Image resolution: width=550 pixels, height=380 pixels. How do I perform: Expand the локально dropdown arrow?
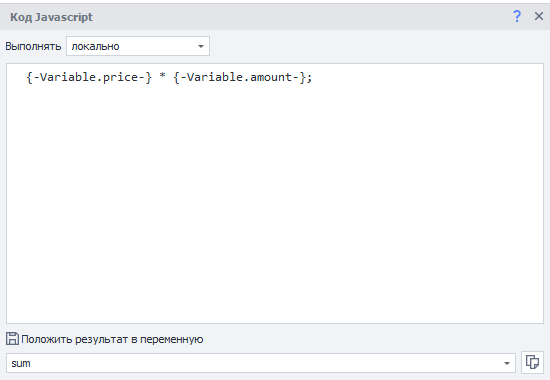pyautogui.click(x=201, y=46)
